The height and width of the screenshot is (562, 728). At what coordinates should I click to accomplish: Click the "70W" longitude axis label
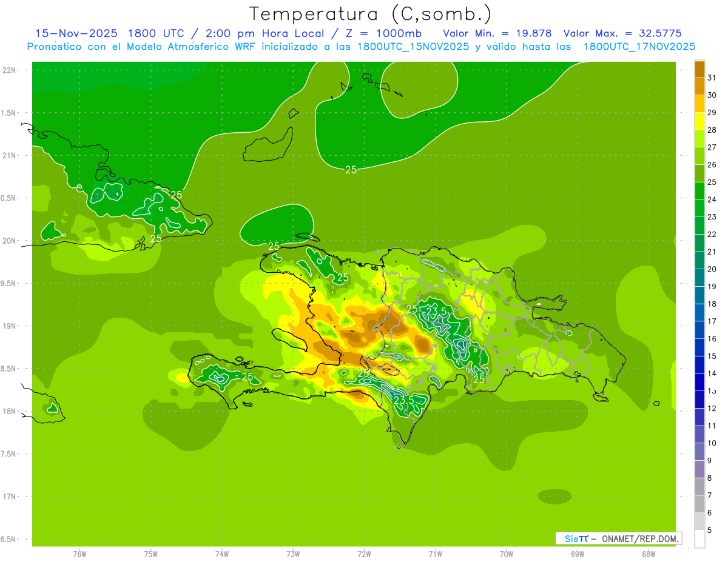click(x=507, y=554)
